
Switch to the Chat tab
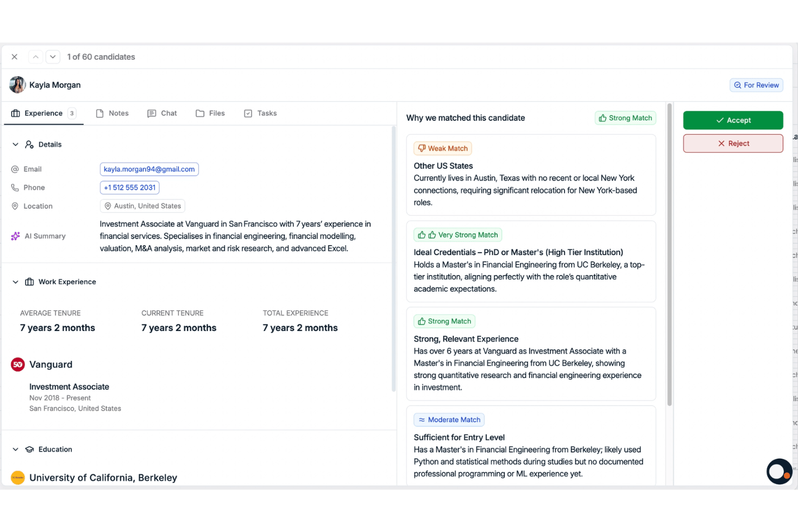[162, 113]
